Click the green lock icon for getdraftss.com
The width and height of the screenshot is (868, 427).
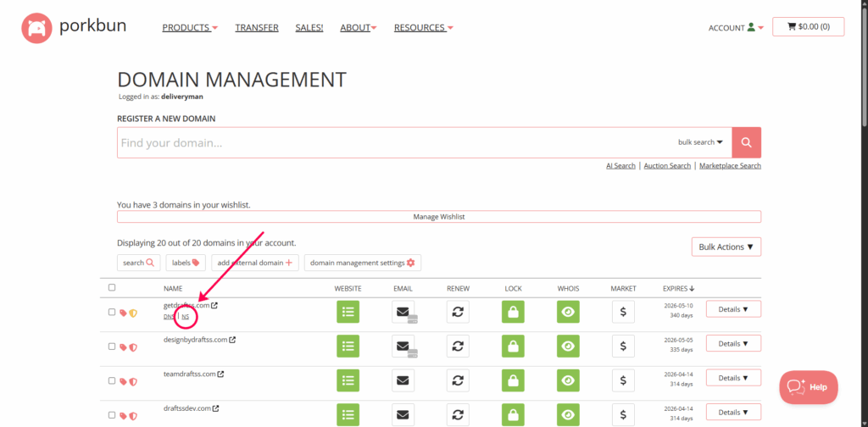512,311
